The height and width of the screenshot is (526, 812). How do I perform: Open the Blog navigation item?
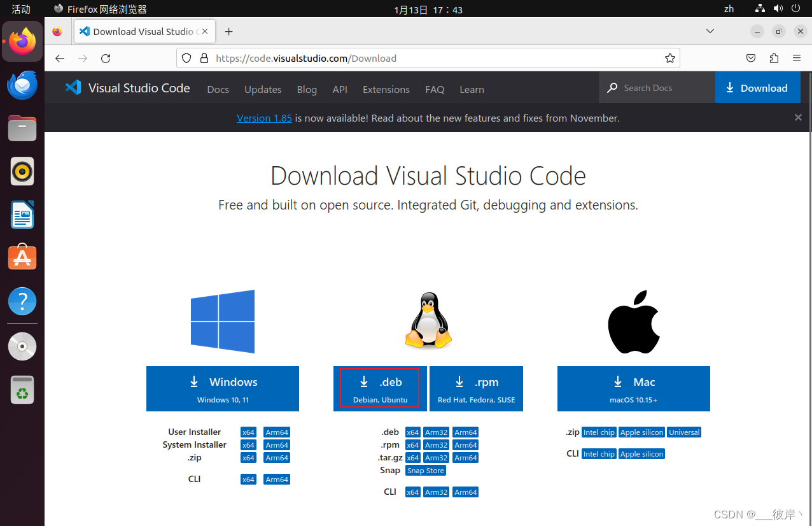coord(307,89)
